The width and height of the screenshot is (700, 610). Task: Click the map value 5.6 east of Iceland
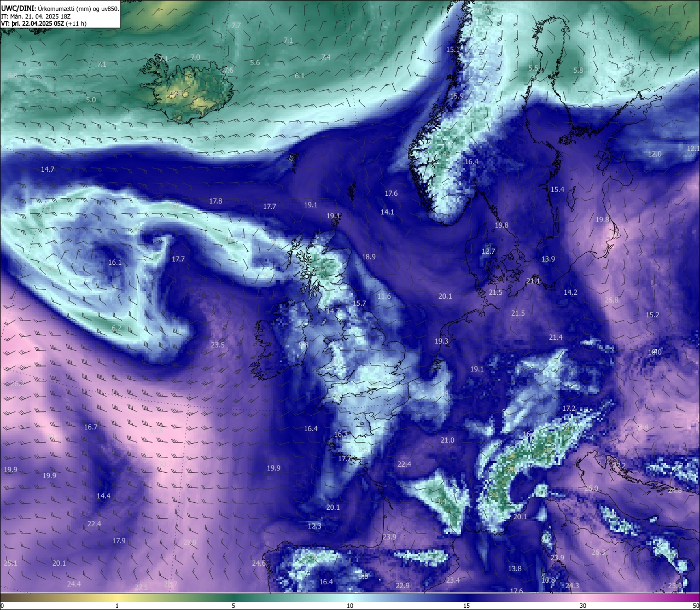point(255,62)
